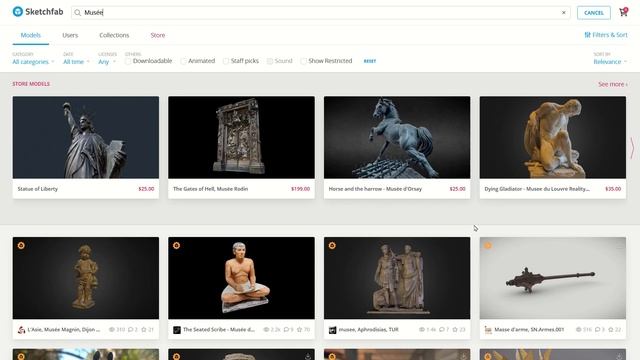
Task: Click comments icon on Aphrodisias card
Action: click(x=442, y=329)
